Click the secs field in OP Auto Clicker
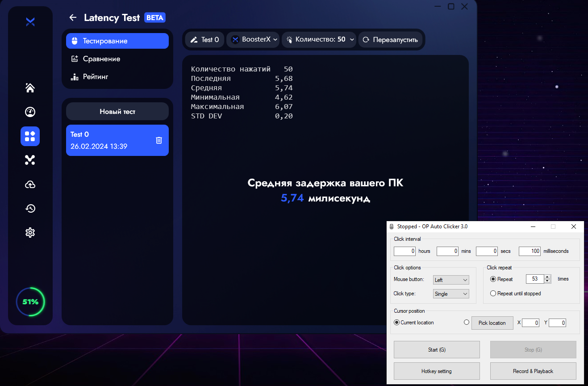 point(487,251)
